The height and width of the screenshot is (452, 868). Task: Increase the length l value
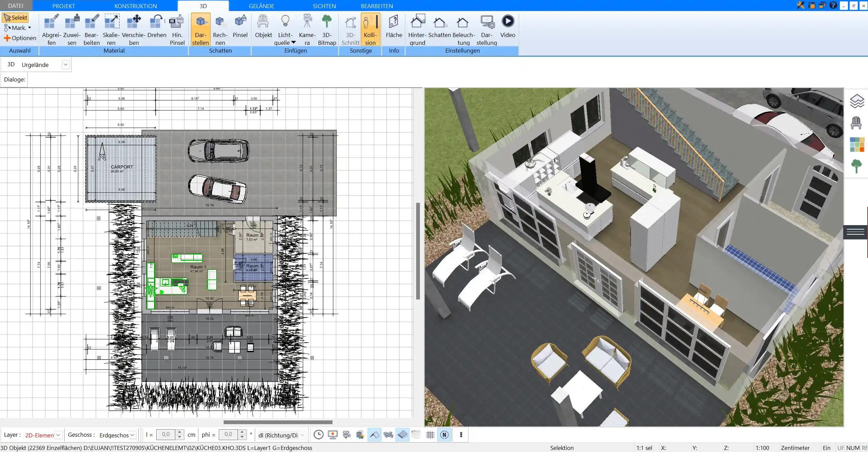click(x=180, y=432)
